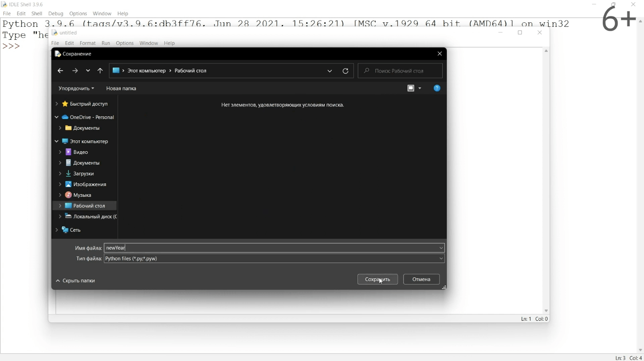Refresh the folder listing
The width and height of the screenshot is (644, 361).
(346, 71)
